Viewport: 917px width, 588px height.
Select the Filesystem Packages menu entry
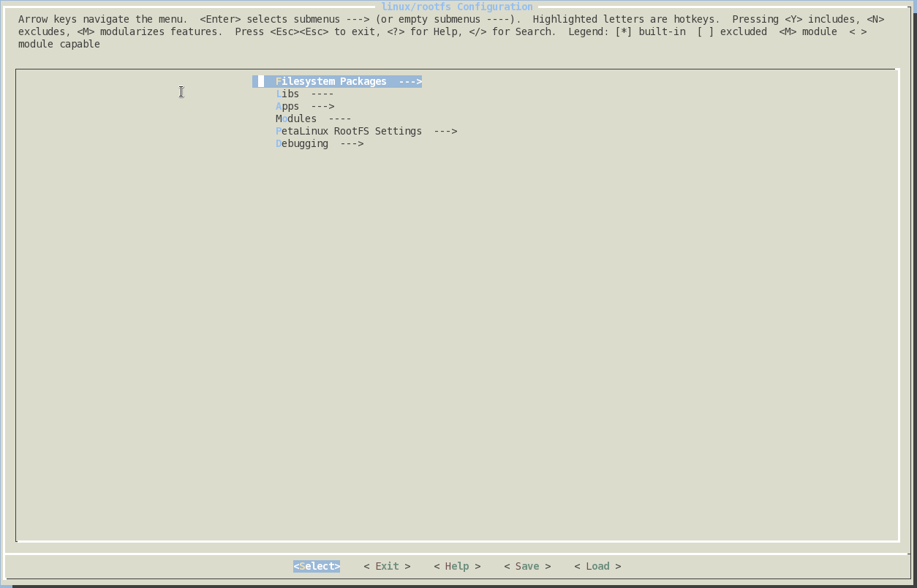(x=331, y=82)
